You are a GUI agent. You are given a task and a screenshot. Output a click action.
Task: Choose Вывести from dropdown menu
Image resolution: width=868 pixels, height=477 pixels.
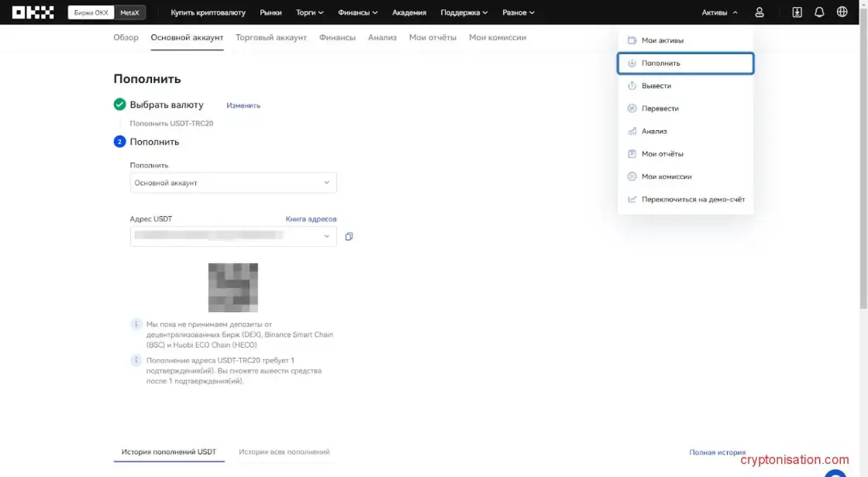pyautogui.click(x=685, y=86)
